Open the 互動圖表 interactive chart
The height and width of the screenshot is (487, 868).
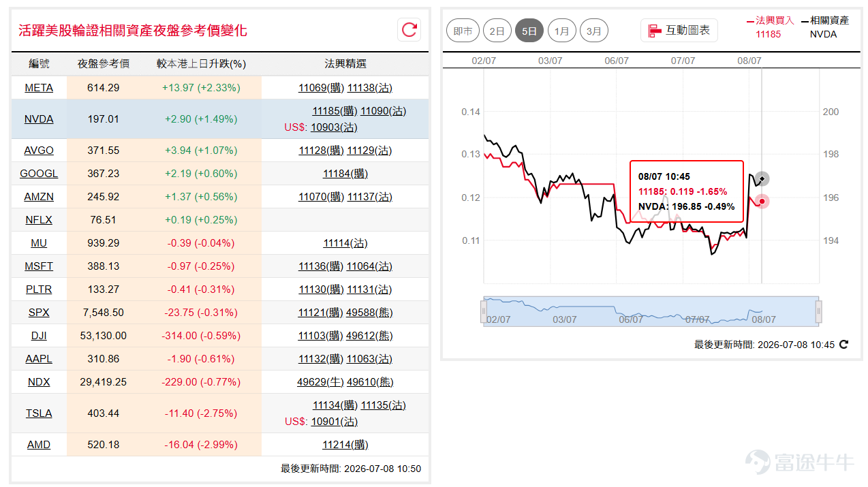(x=679, y=30)
